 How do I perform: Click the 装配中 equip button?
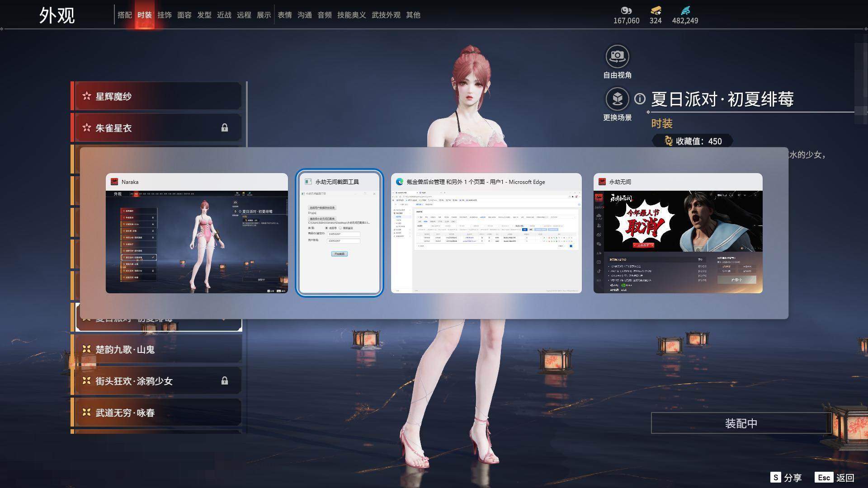point(741,423)
